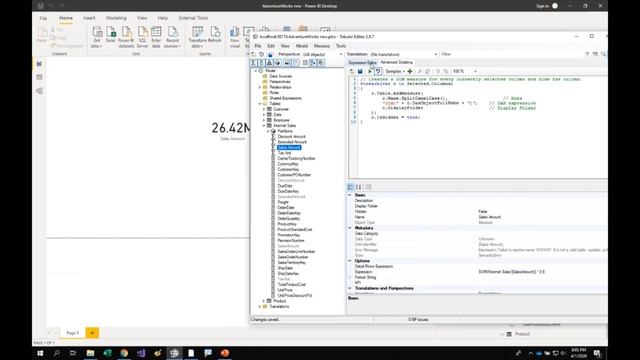Toggle measures display in Tabular Editor toolbar
The width and height of the screenshot is (640, 360).
click(253, 63)
